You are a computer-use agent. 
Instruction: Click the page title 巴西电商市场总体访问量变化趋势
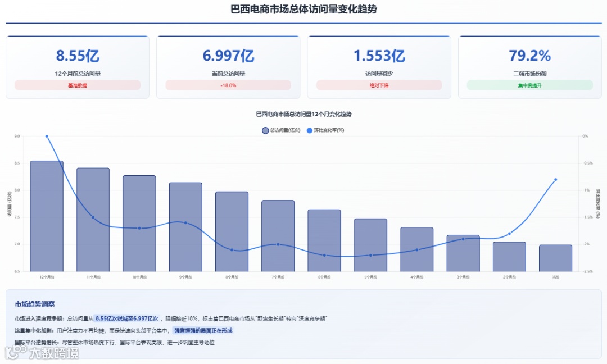[303, 10]
